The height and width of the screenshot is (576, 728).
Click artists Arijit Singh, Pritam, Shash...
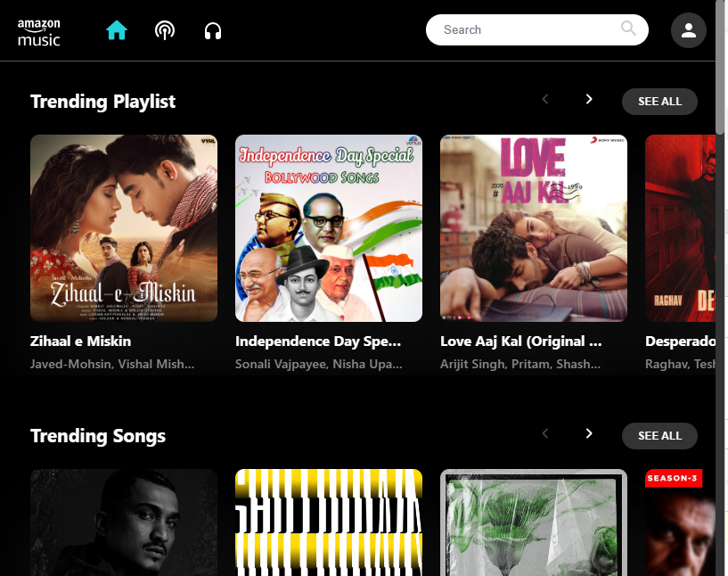pyautogui.click(x=520, y=364)
